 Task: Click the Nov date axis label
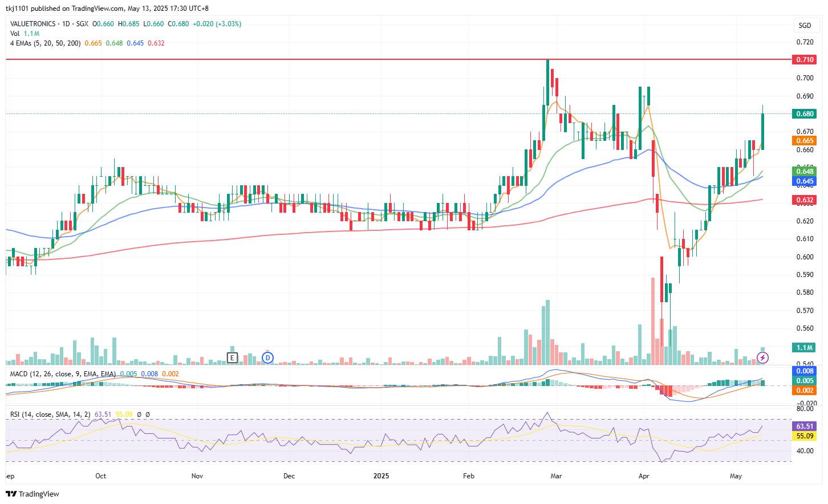tap(197, 475)
